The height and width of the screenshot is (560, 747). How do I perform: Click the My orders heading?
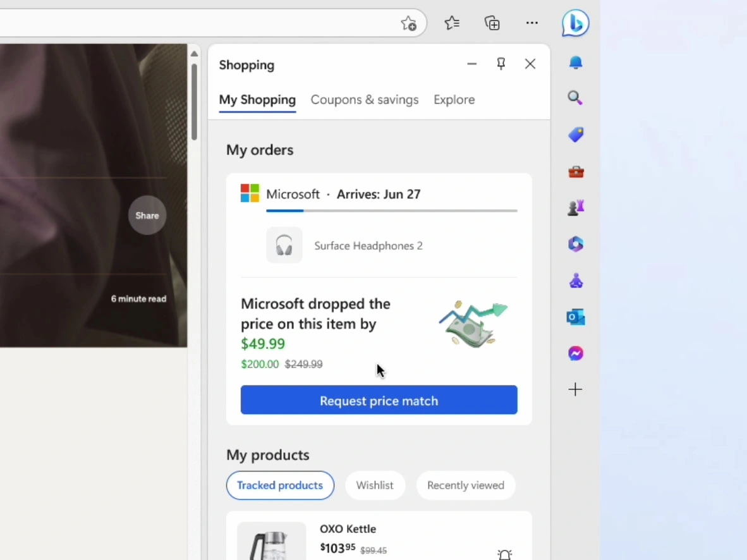(260, 150)
